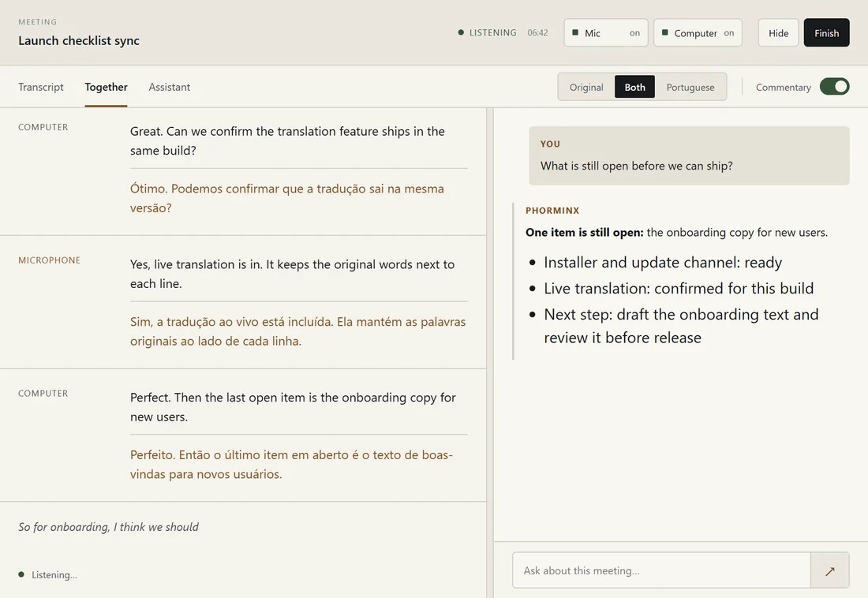Click line 'Great. Can we confirm the translation'
This screenshot has height=598, width=868.
click(x=287, y=140)
